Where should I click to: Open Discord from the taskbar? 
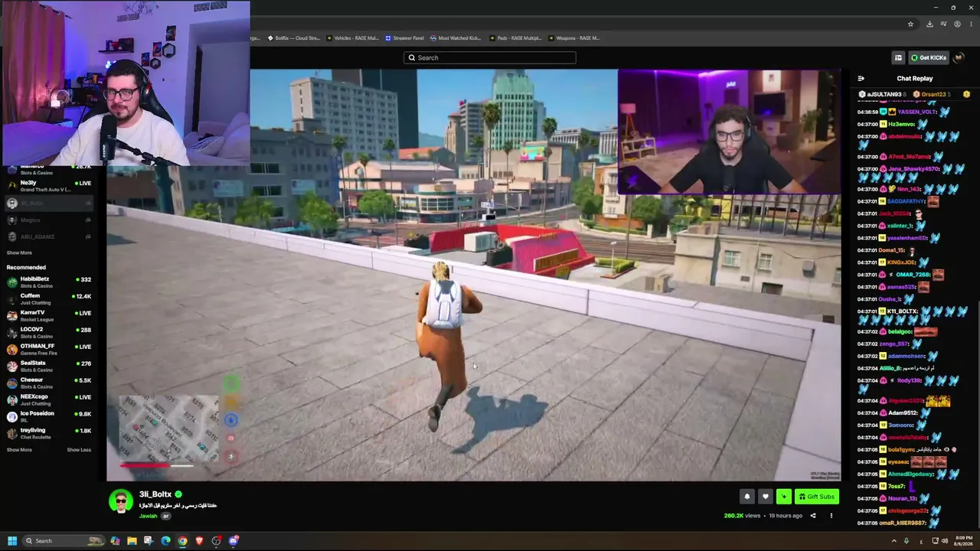(234, 541)
